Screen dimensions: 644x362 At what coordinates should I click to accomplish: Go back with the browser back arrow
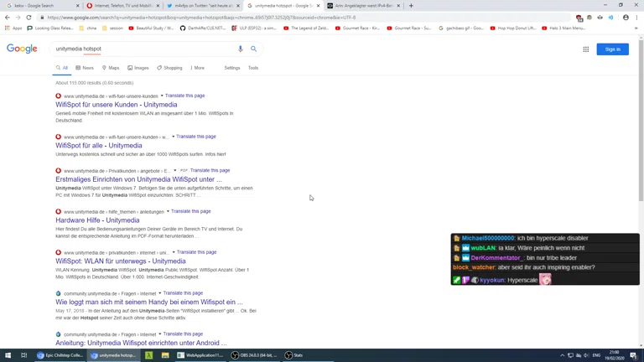coord(8,18)
